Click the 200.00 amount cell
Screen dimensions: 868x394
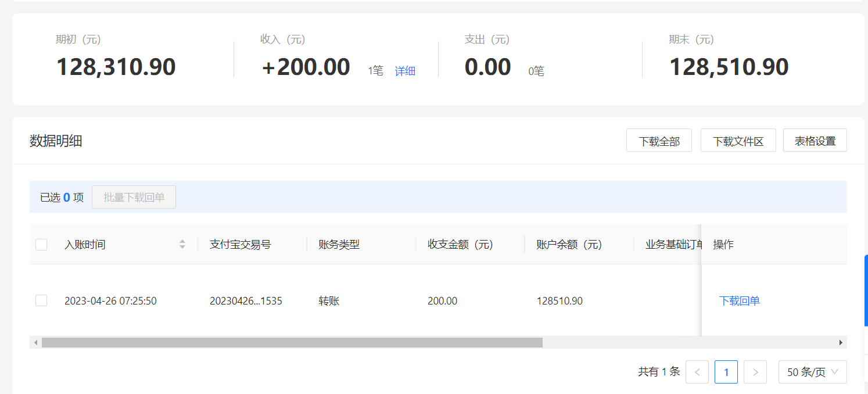tap(442, 301)
